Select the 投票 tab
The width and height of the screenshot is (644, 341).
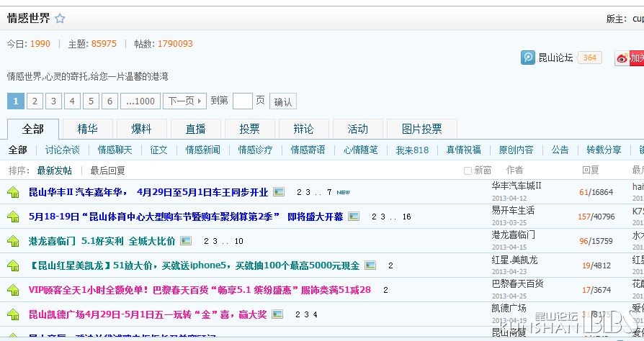[249, 129]
